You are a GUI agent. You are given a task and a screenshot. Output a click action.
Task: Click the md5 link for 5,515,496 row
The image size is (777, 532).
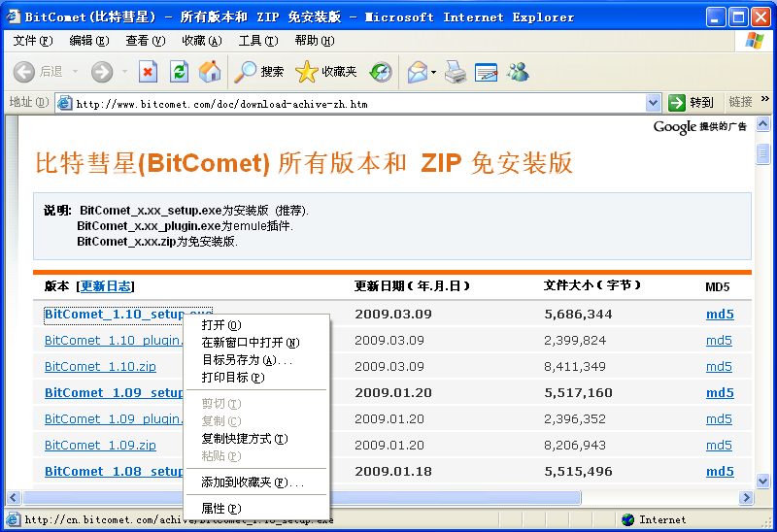tap(720, 472)
